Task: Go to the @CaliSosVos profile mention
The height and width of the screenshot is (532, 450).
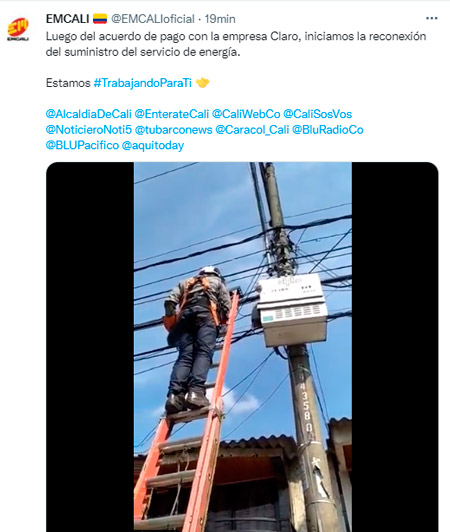Action: click(317, 114)
